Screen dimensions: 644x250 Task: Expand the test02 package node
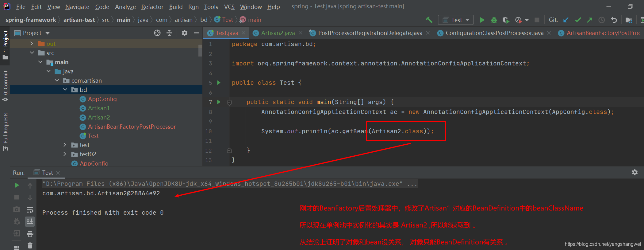[x=65, y=154]
